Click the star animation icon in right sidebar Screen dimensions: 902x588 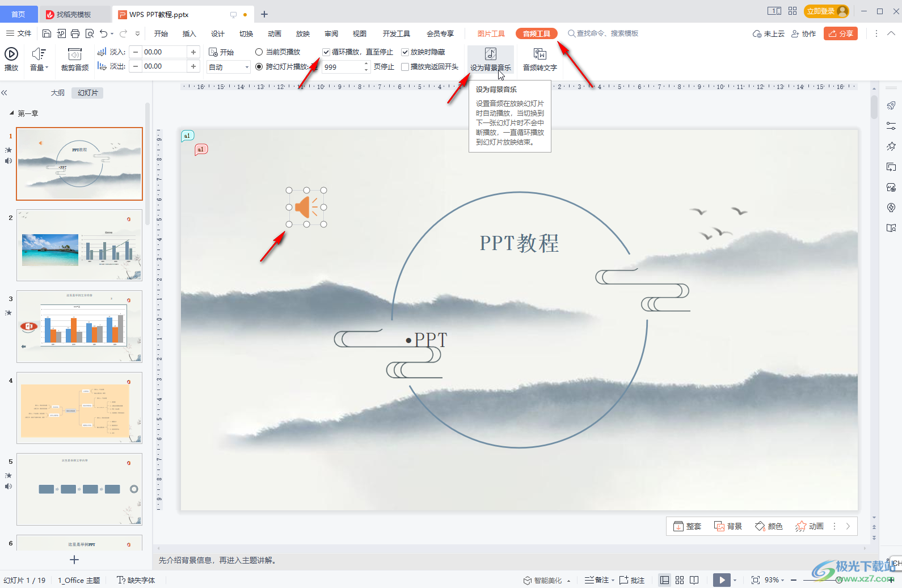(891, 146)
